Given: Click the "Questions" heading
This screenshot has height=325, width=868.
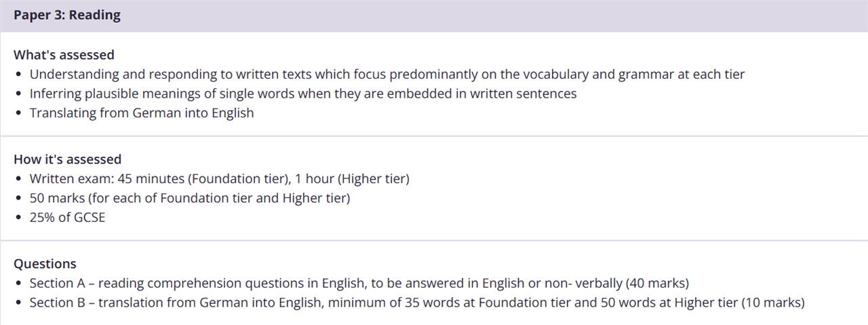Looking at the screenshot, I should click(45, 264).
